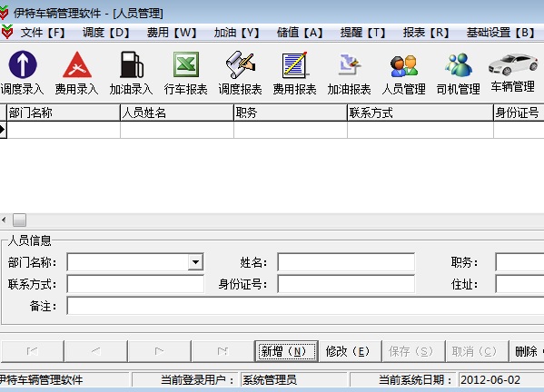Open the 基础设置【B】 menu
544x392 pixels.
coord(500,33)
